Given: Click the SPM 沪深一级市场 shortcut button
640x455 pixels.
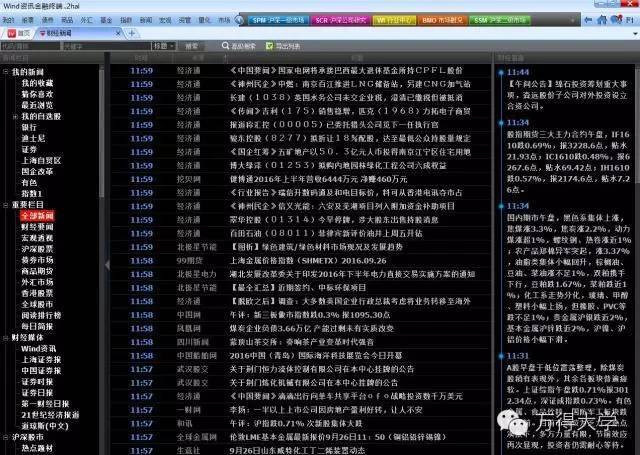Looking at the screenshot, I should [276, 19].
